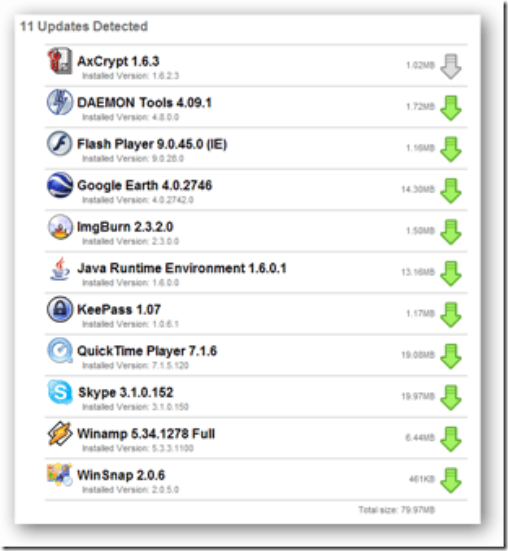Click the Skype logo icon
This screenshot has height=551, width=508.
coord(60,392)
